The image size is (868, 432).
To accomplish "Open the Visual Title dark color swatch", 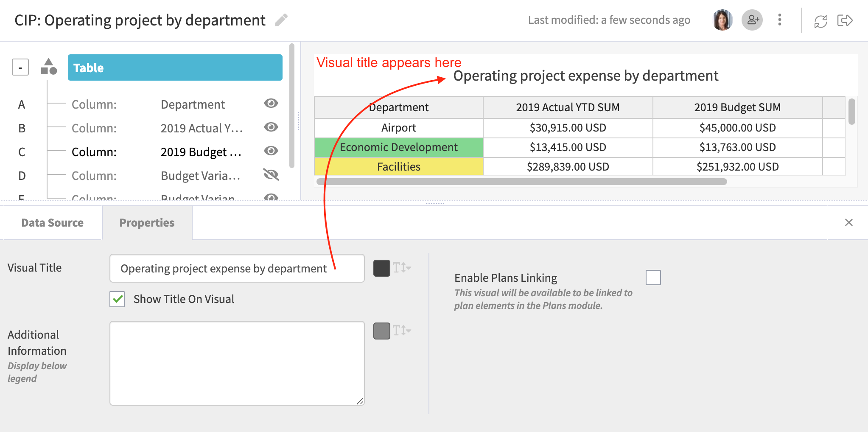I will tap(382, 268).
